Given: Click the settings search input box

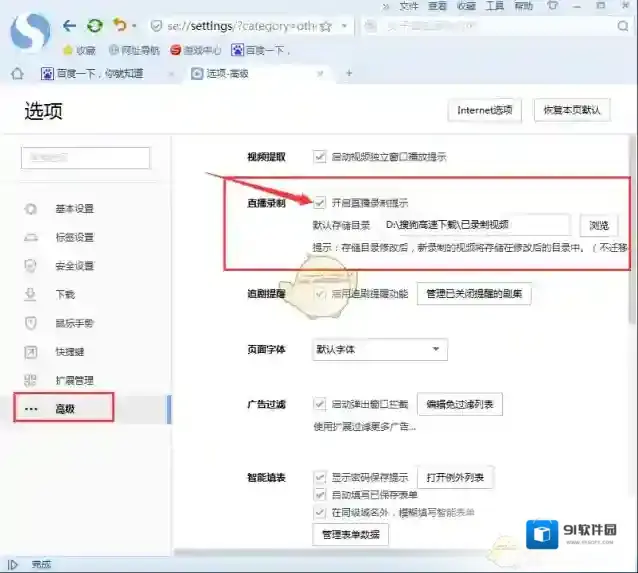Looking at the screenshot, I should point(85,157).
